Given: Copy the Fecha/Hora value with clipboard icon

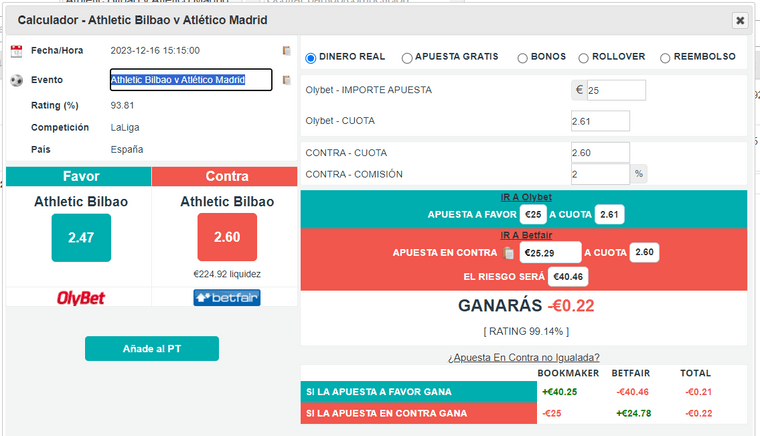Looking at the screenshot, I should pyautogui.click(x=286, y=50).
